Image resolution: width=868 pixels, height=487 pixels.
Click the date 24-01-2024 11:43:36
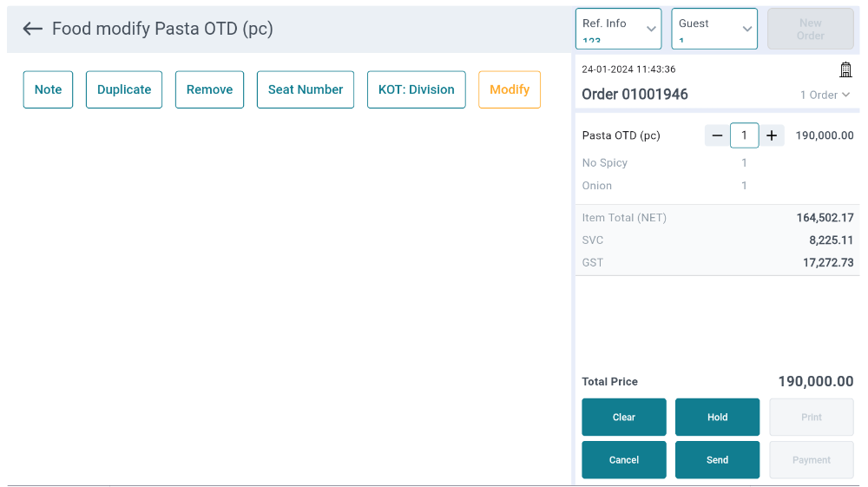(628, 69)
